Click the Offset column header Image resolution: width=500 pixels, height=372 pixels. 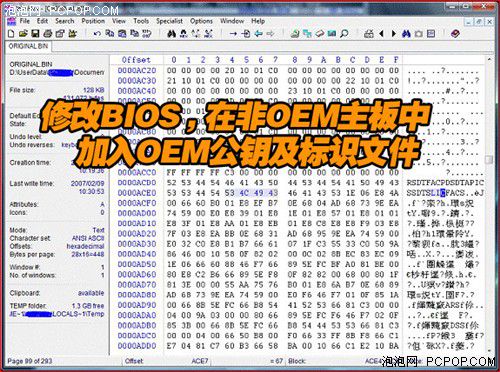point(136,60)
